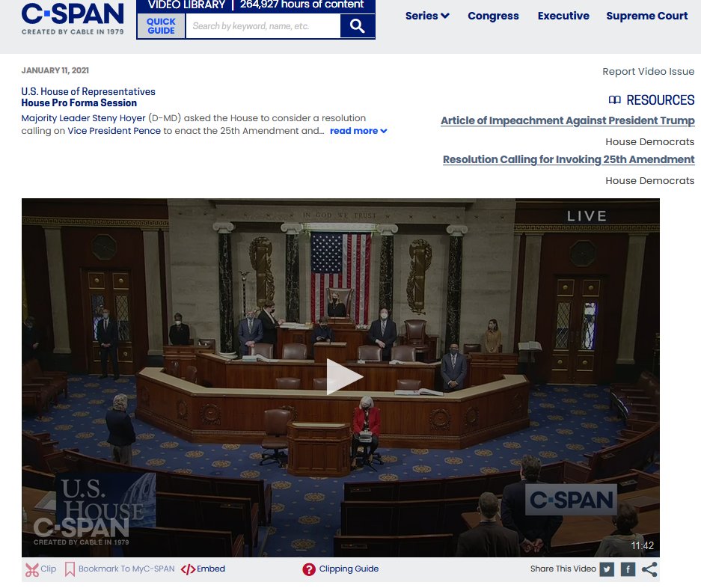Click the Clip text label
701x588 pixels.
(x=49, y=569)
